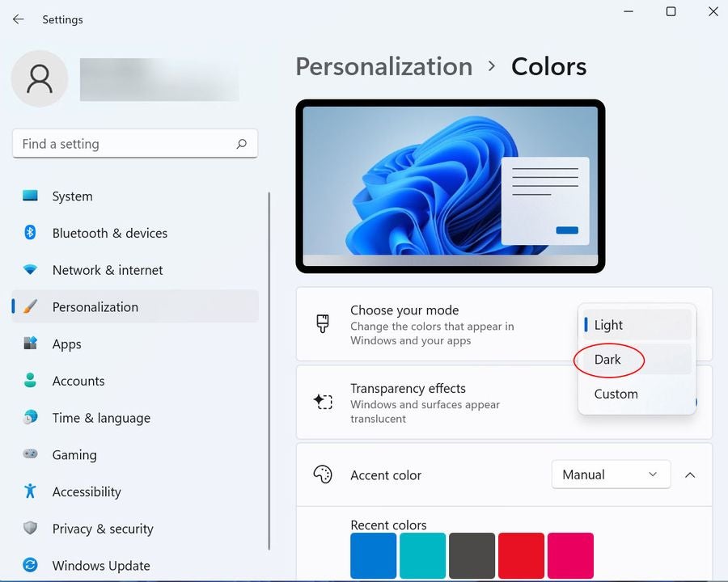Click Personalization breadcrumb link
This screenshot has width=728, height=582.
pos(384,67)
